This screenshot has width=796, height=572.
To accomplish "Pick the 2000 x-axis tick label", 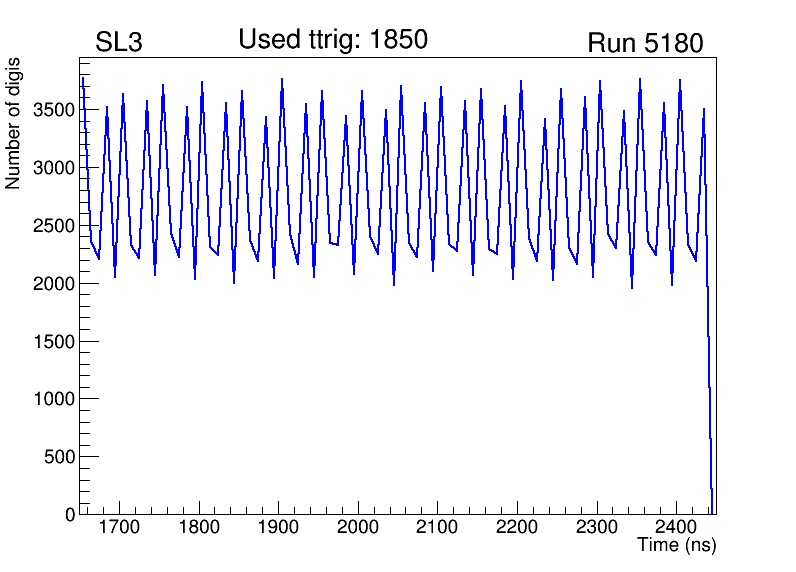I will point(358,527).
